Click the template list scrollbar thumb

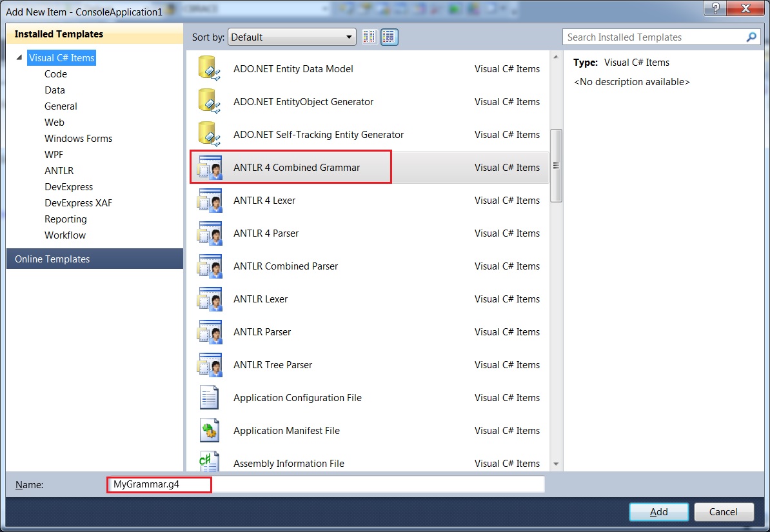(x=556, y=166)
